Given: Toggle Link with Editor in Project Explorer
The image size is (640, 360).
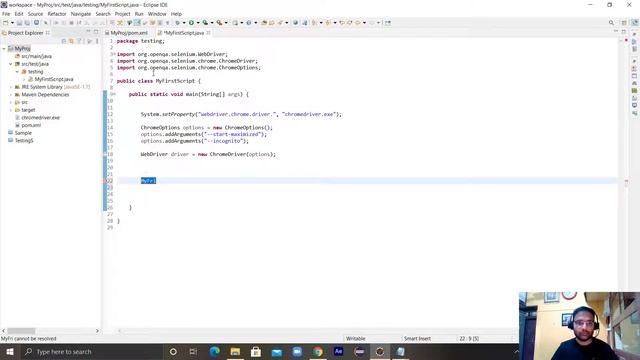Looking at the screenshot, I should pos(71,41).
